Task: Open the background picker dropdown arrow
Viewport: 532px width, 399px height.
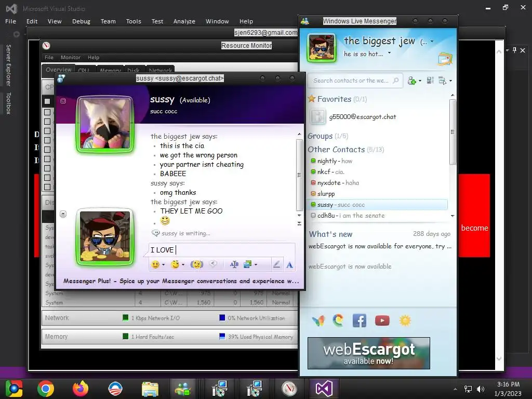Action: point(256,264)
